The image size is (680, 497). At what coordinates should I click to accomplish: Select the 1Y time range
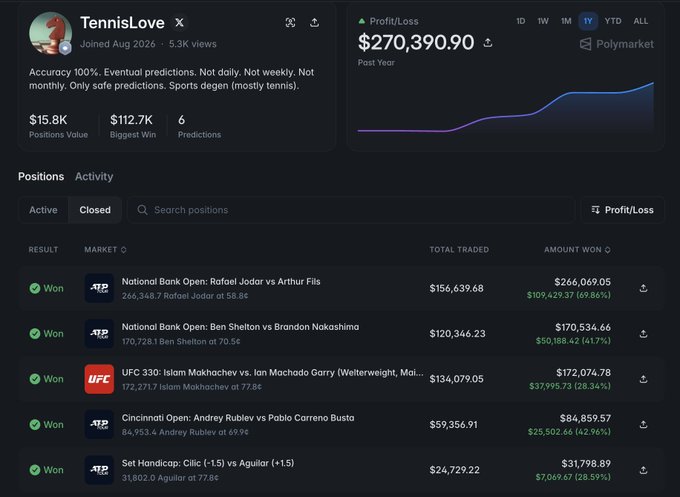coord(588,21)
